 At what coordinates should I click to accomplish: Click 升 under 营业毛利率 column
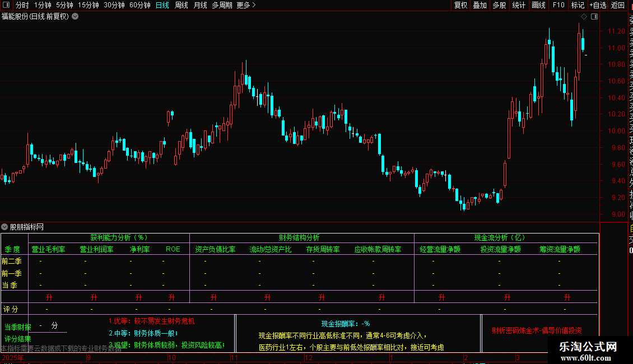tap(49, 297)
